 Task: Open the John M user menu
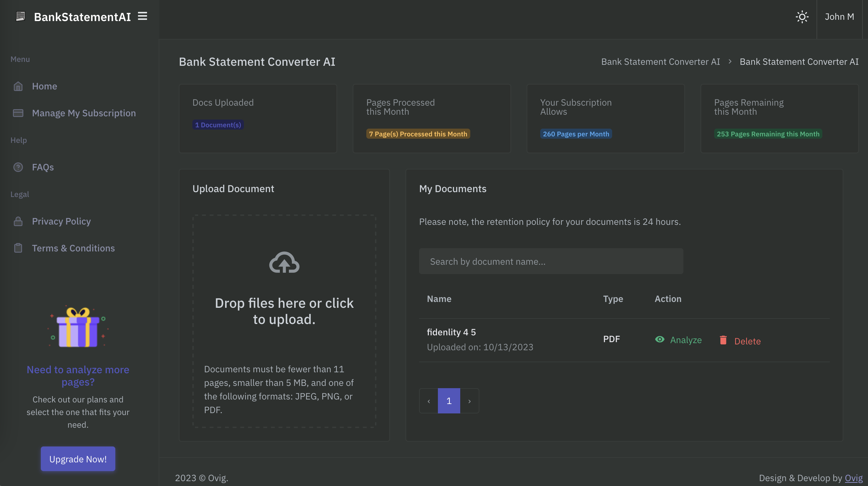click(839, 17)
